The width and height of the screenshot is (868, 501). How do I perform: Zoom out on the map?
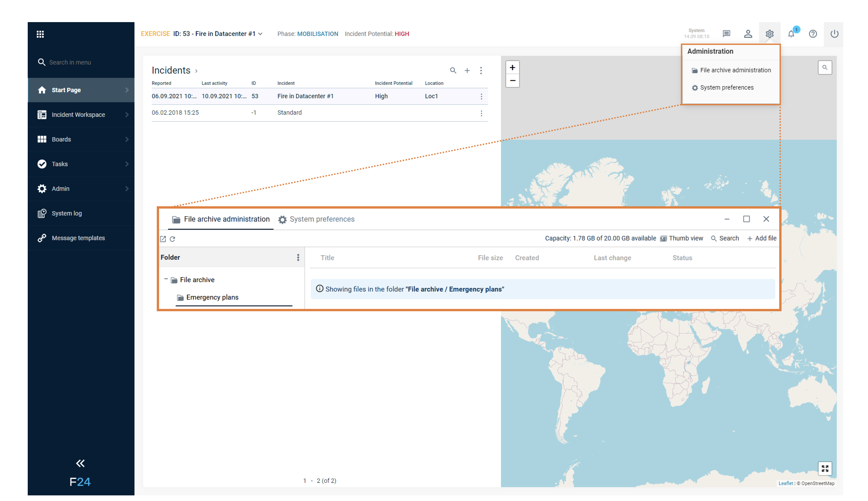[512, 81]
